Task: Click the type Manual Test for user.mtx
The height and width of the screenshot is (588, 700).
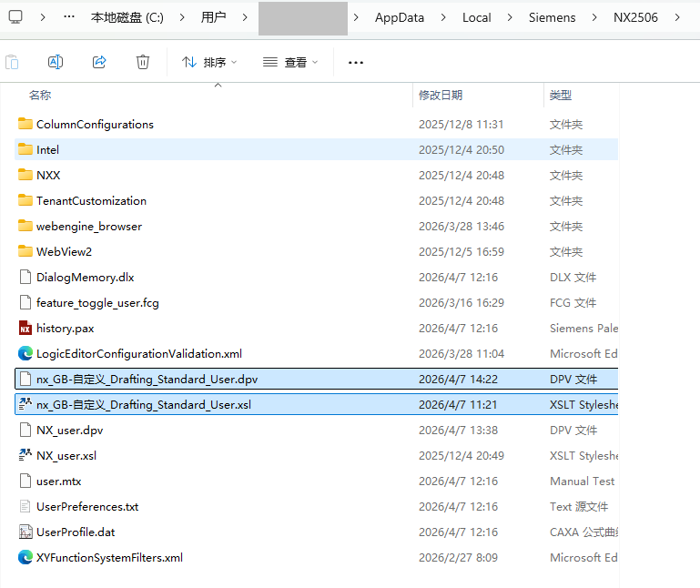Action: pyautogui.click(x=583, y=482)
